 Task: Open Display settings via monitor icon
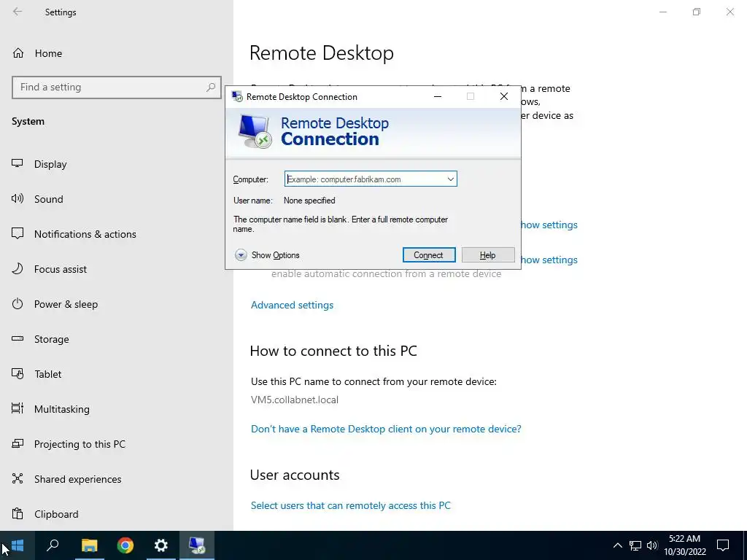pos(18,163)
